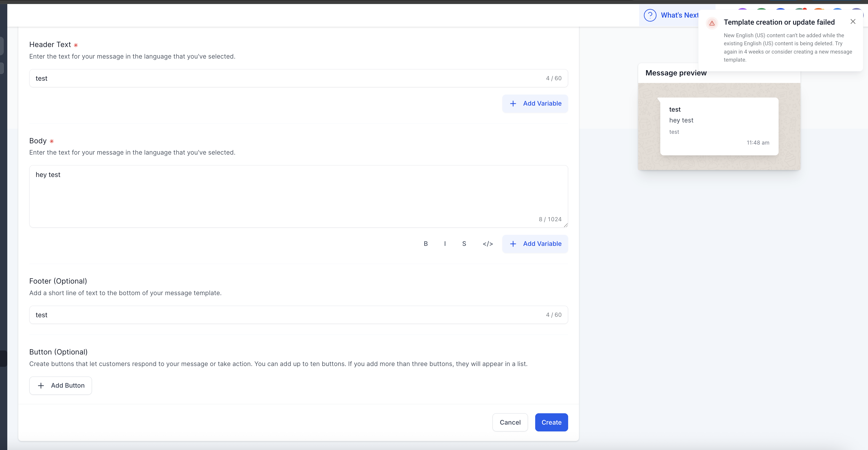The width and height of the screenshot is (868, 450).
Task: Focus the Header Text input field
Action: click(286, 78)
